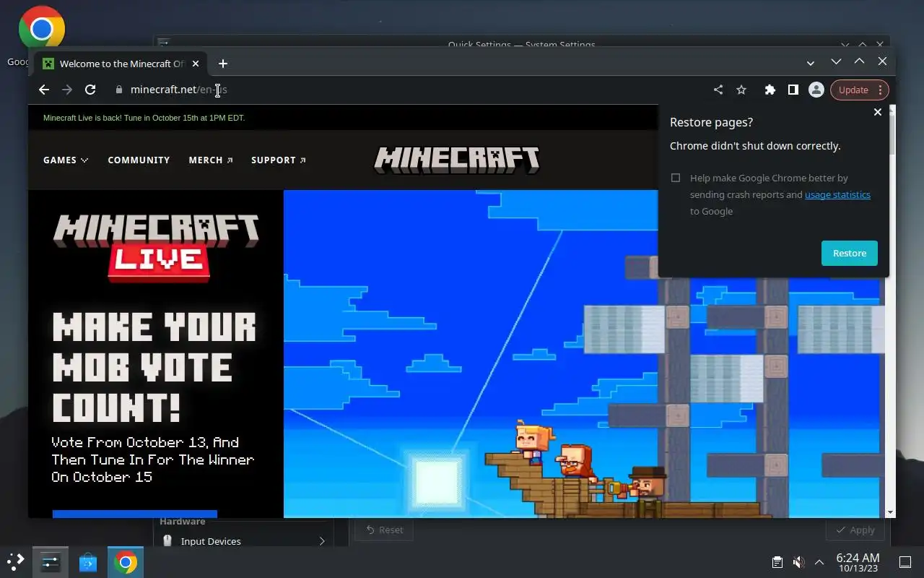Click the Mob Vote hero artwork
This screenshot has width=924, height=578.
585,354
